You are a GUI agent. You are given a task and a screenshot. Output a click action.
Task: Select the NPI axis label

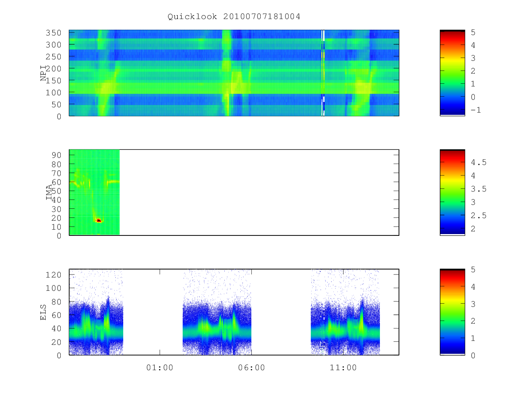[x=43, y=73]
